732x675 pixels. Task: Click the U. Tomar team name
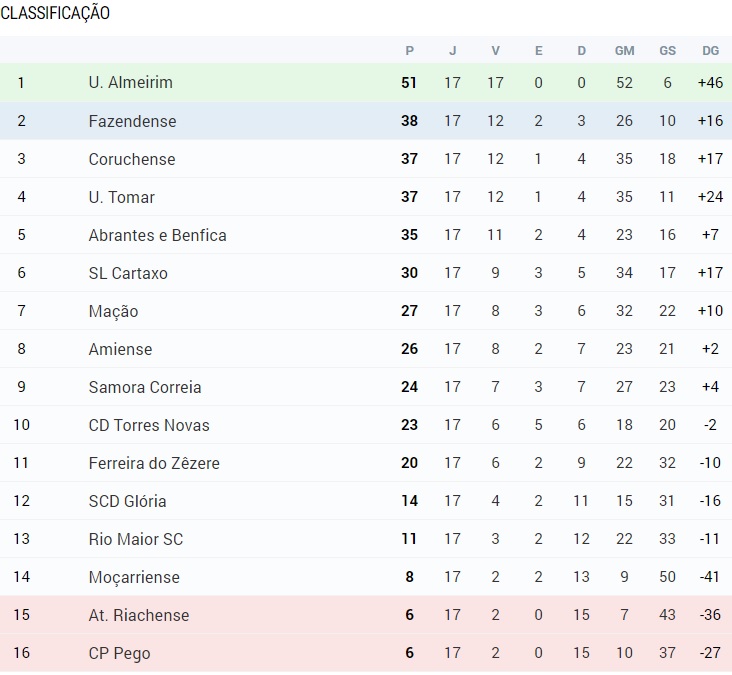coord(121,197)
